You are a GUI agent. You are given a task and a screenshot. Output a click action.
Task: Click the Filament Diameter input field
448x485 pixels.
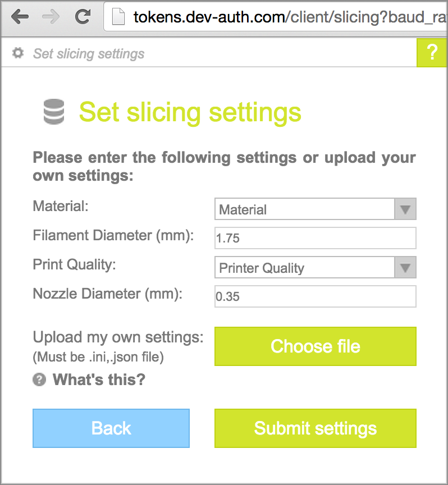tap(315, 238)
